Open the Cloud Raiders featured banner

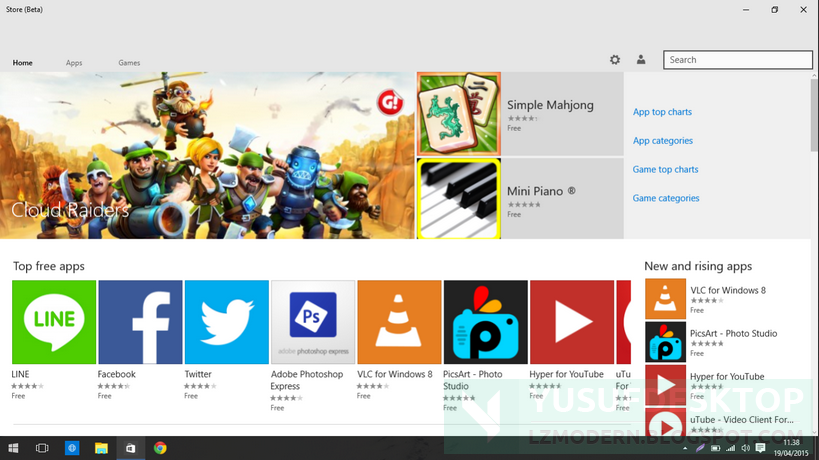[207, 156]
